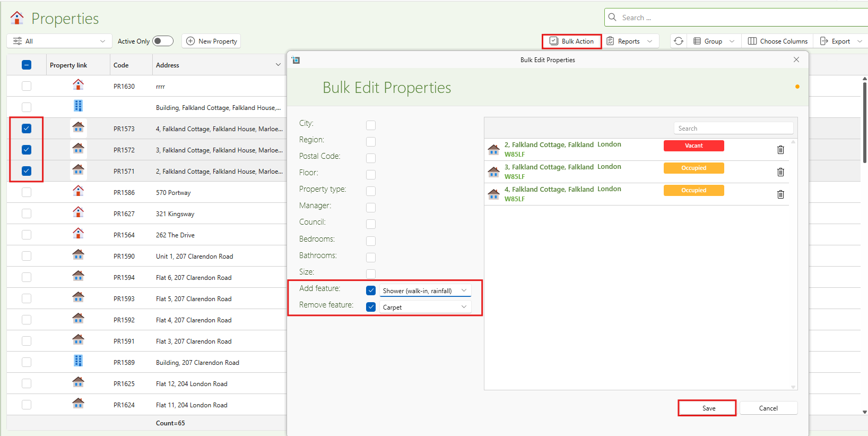The width and height of the screenshot is (868, 436).
Task: Save the bulk edit changes
Action: 707,408
